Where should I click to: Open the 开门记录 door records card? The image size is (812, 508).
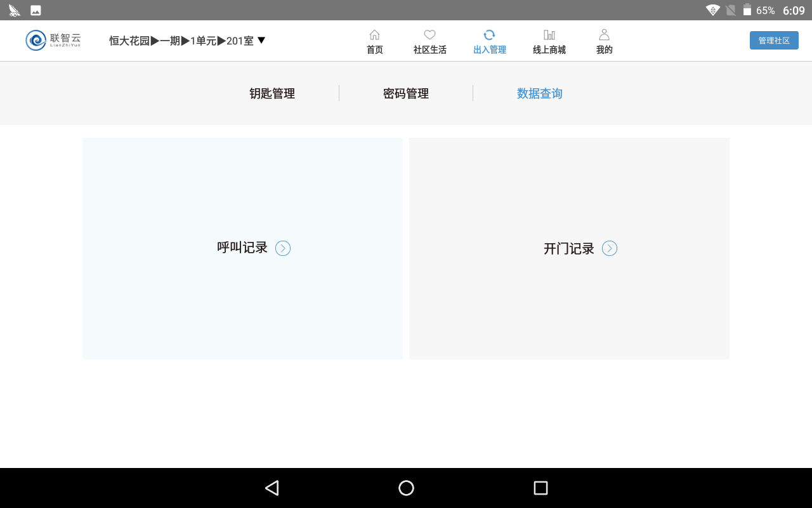click(x=569, y=248)
